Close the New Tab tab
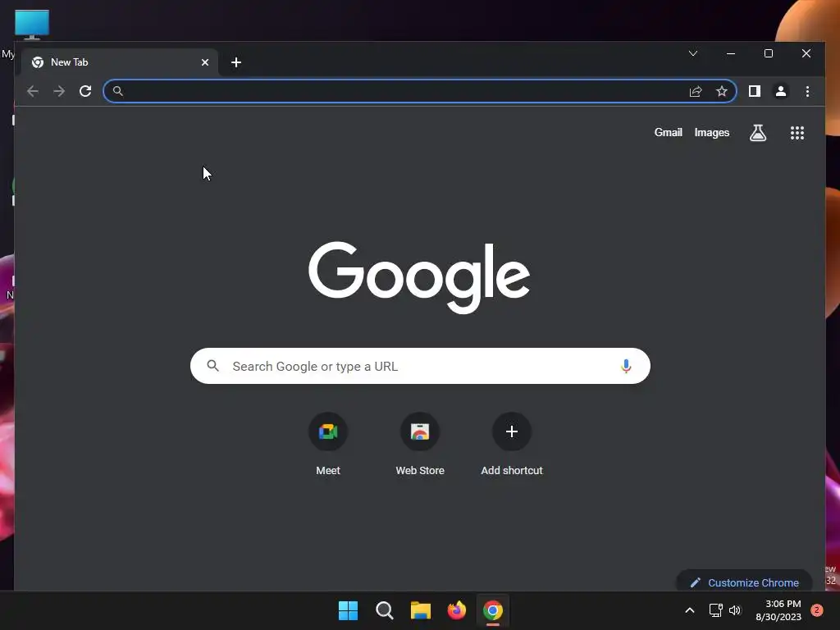The image size is (840, 630). 204,62
